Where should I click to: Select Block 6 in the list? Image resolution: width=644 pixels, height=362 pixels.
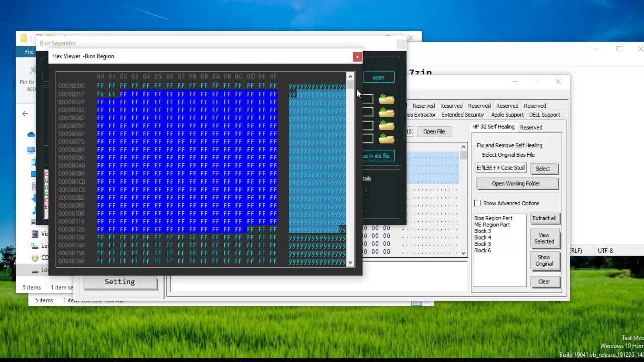click(x=482, y=251)
